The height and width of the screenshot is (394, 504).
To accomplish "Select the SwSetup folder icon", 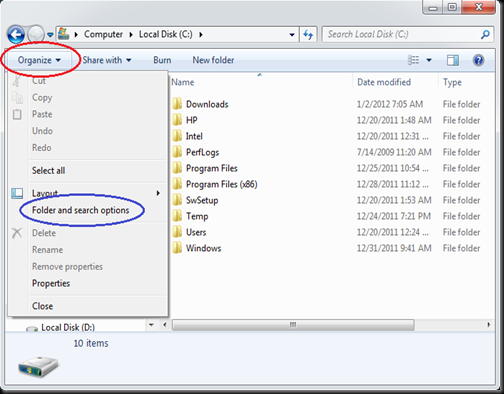I will 177,200.
